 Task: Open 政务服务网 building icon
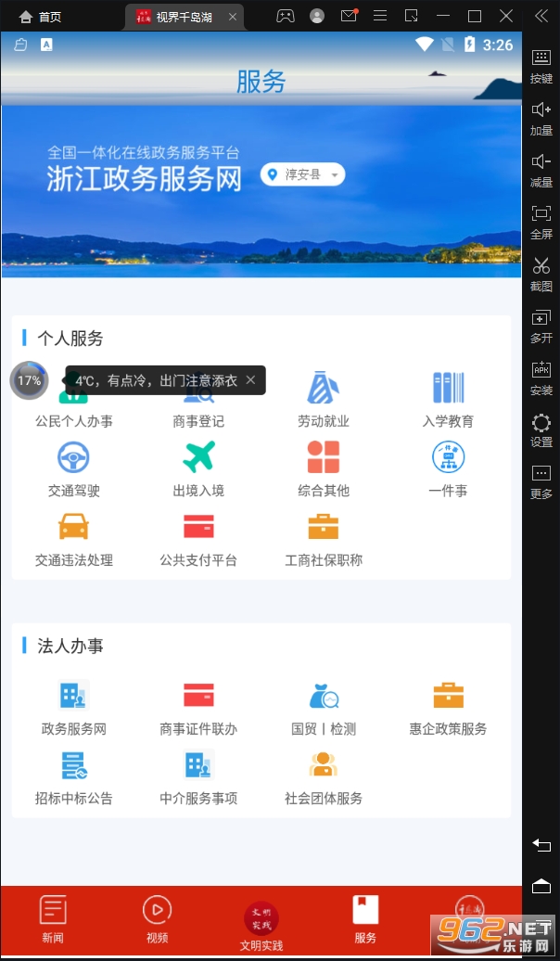(73, 695)
